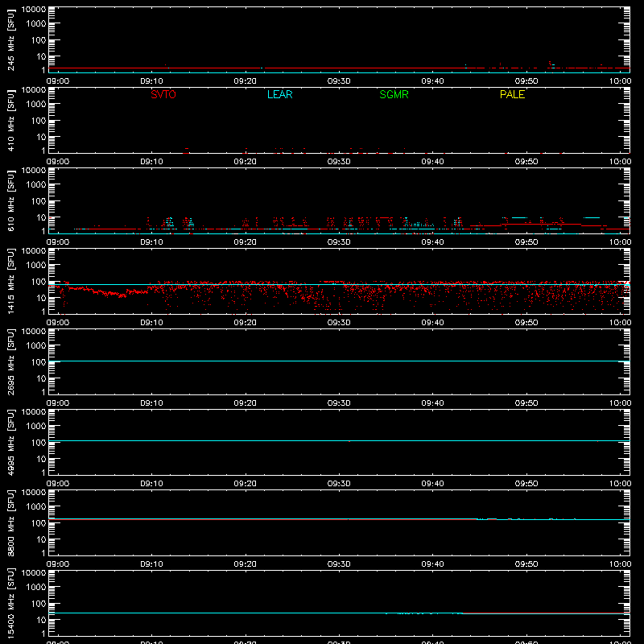Click the 10 y-axis value on the 15400 MHz panel
The width and height of the screenshot is (644, 644).
click(42, 620)
